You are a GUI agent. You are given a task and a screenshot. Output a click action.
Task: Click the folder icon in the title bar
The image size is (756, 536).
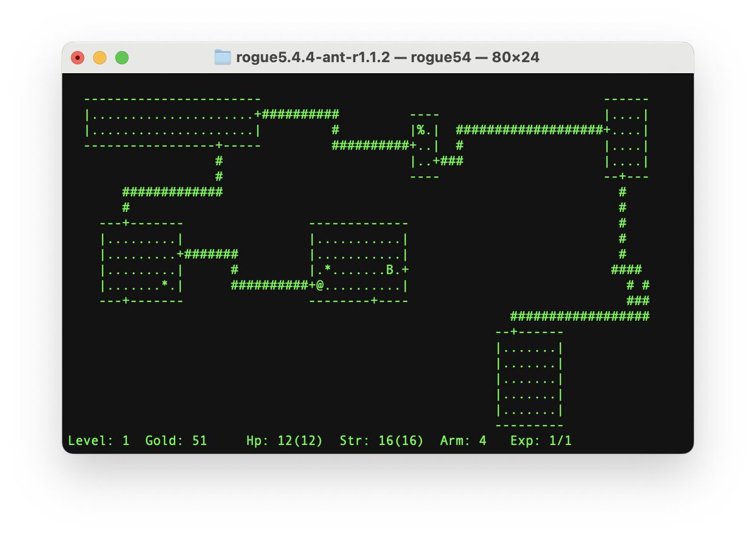click(x=222, y=57)
